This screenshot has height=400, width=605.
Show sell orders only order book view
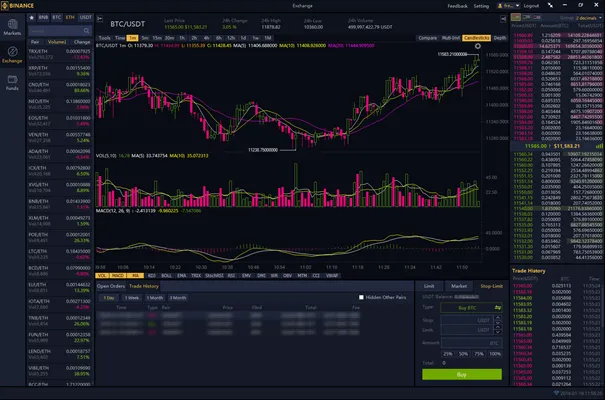click(537, 17)
